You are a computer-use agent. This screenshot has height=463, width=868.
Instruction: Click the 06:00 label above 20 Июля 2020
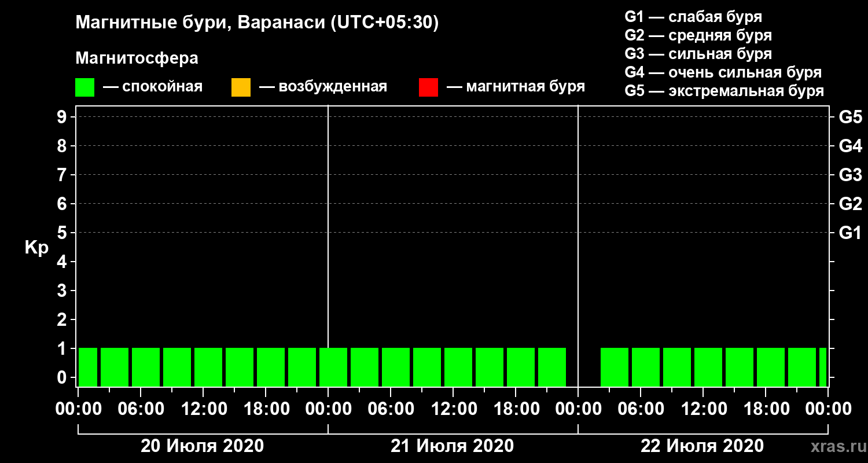click(x=141, y=409)
